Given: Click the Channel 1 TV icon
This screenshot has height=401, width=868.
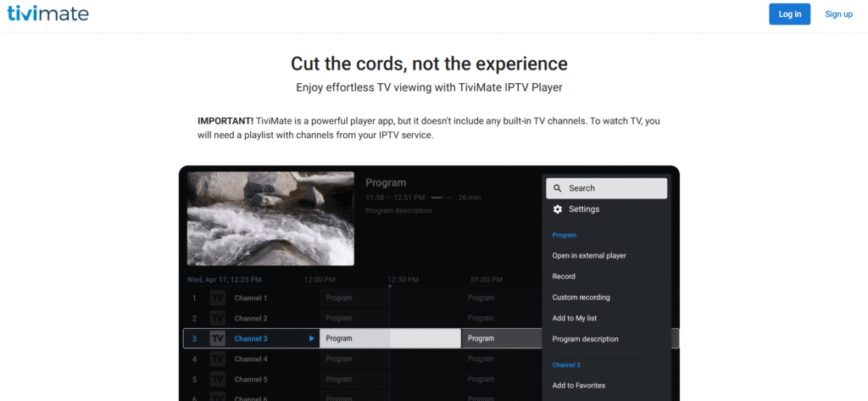Looking at the screenshot, I should click(x=218, y=298).
